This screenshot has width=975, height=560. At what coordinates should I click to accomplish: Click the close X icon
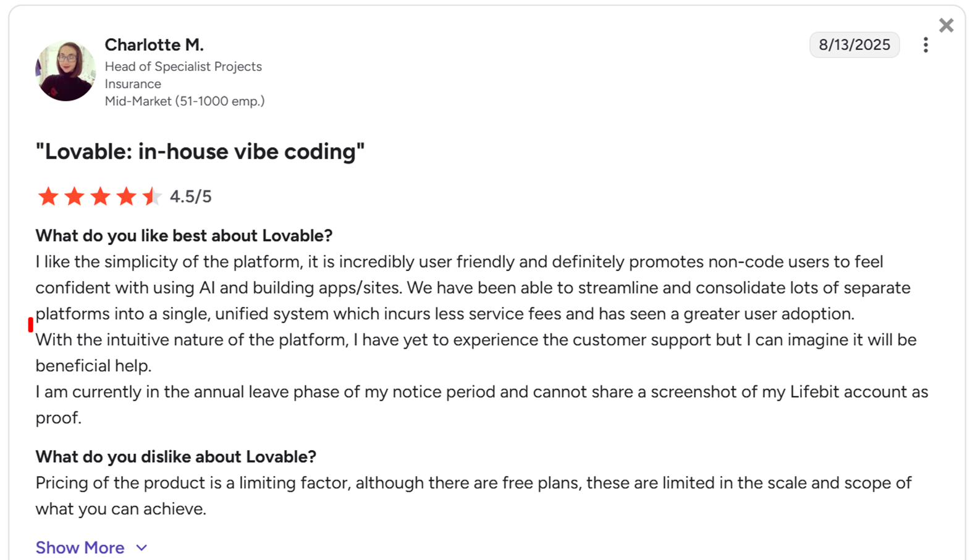pyautogui.click(x=946, y=25)
